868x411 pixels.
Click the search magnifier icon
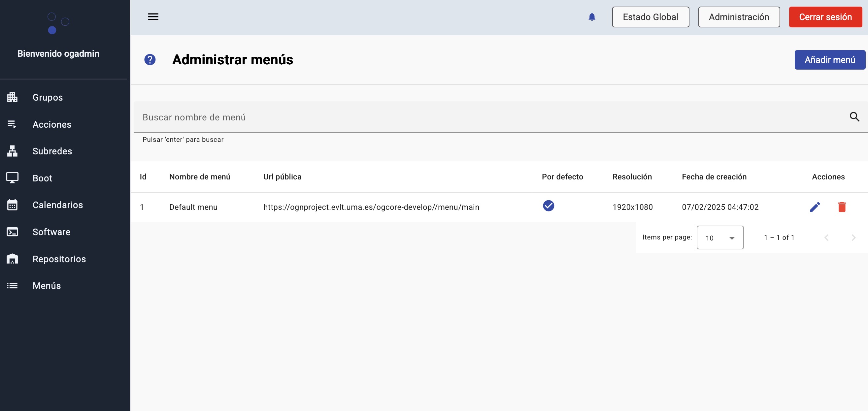(854, 117)
